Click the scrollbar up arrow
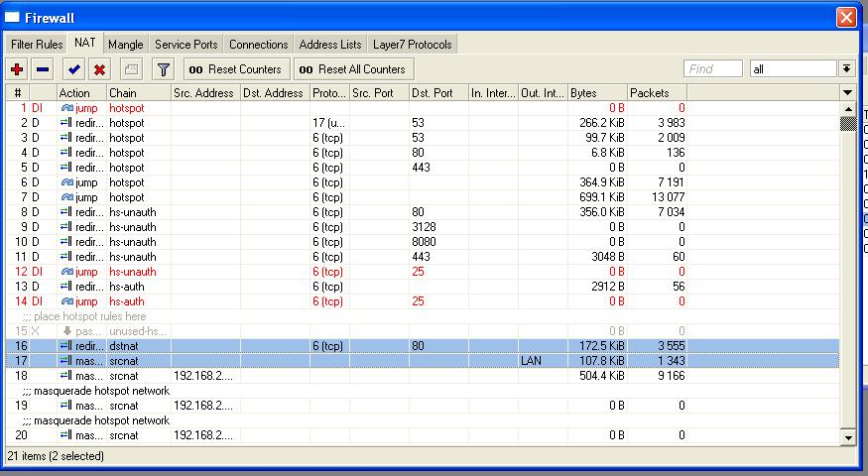This screenshot has height=476, width=868. tap(847, 108)
